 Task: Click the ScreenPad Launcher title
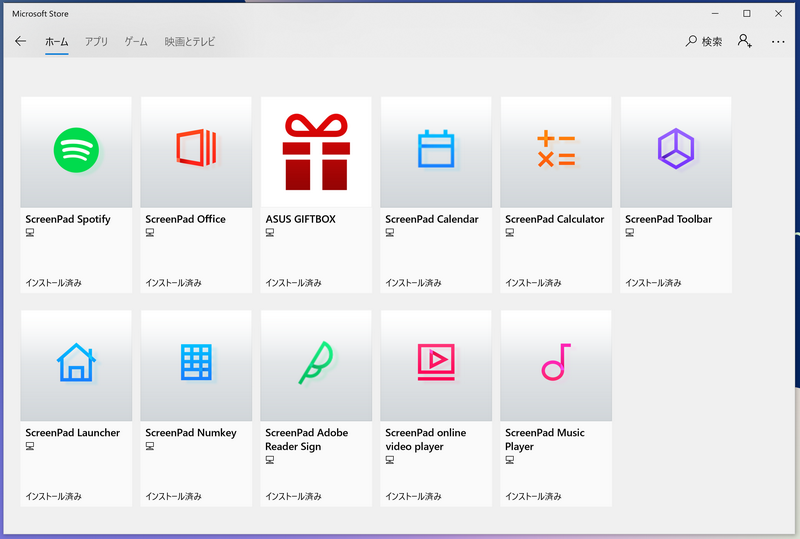tap(72, 433)
